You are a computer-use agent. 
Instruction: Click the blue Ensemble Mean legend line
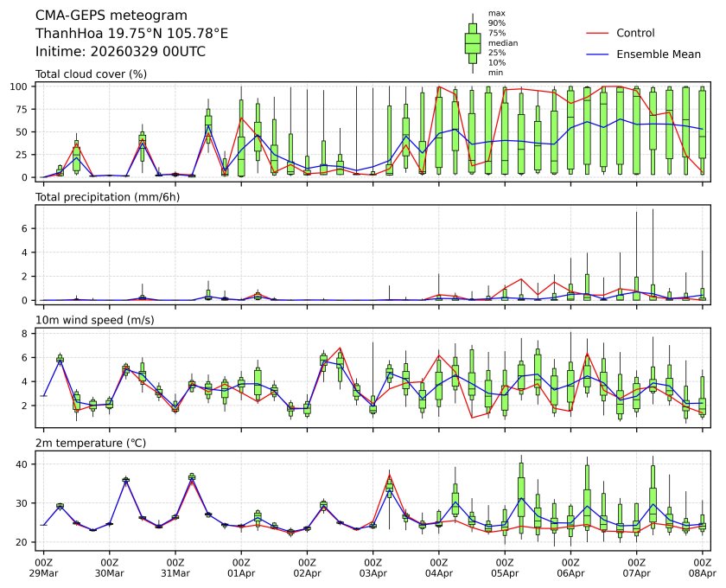click(x=597, y=54)
